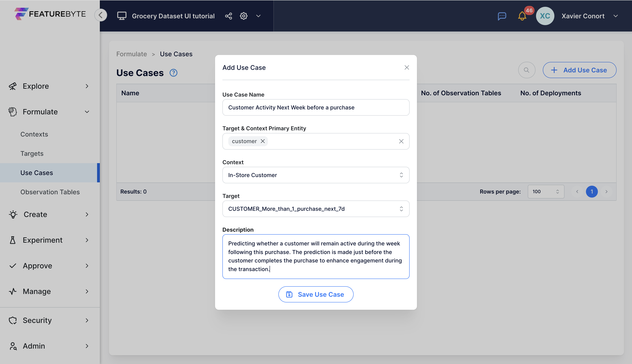Click the Create sidebar nav icon
Screen dimensions: 632x364
[x=13, y=214]
